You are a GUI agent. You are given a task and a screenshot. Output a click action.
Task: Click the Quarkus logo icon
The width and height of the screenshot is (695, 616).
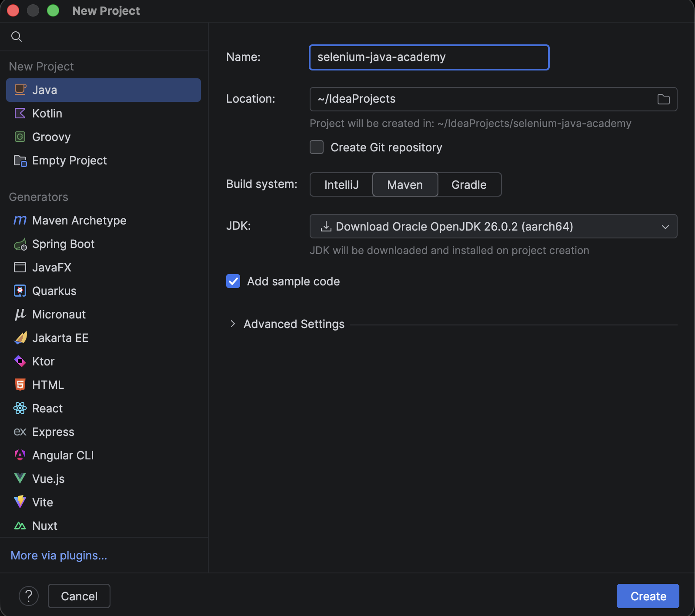tap(20, 291)
